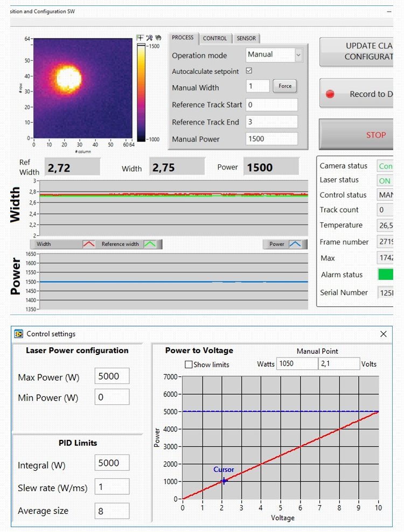Click the Manual Power input field

(271, 139)
